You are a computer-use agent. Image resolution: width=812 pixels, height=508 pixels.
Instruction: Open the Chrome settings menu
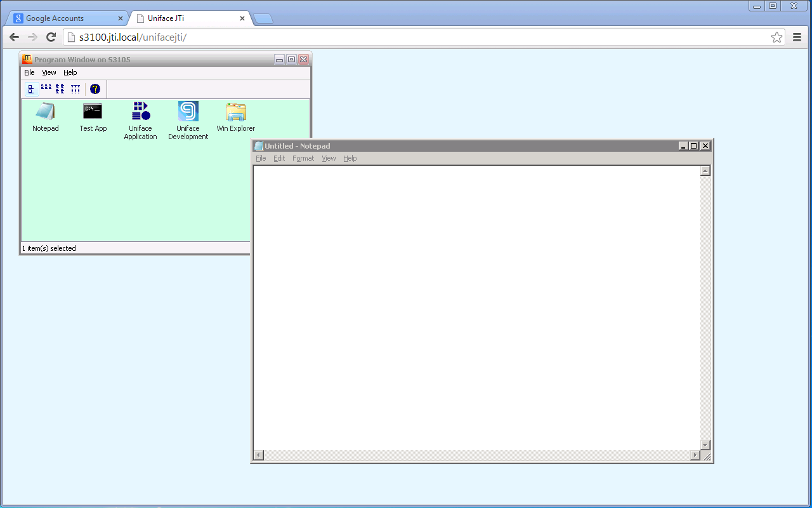(x=797, y=37)
